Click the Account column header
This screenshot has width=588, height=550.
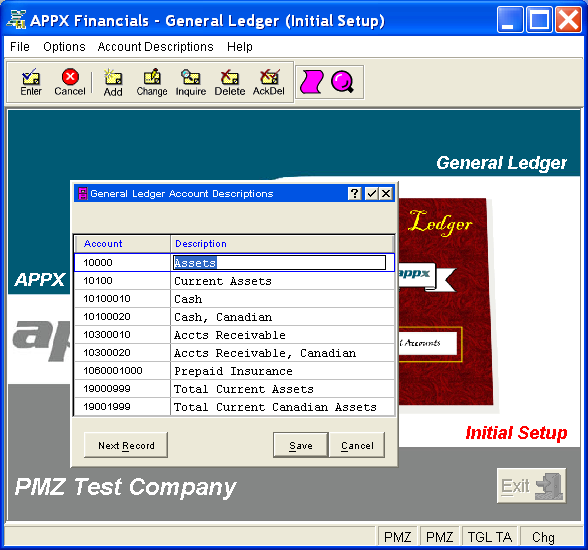click(123, 244)
